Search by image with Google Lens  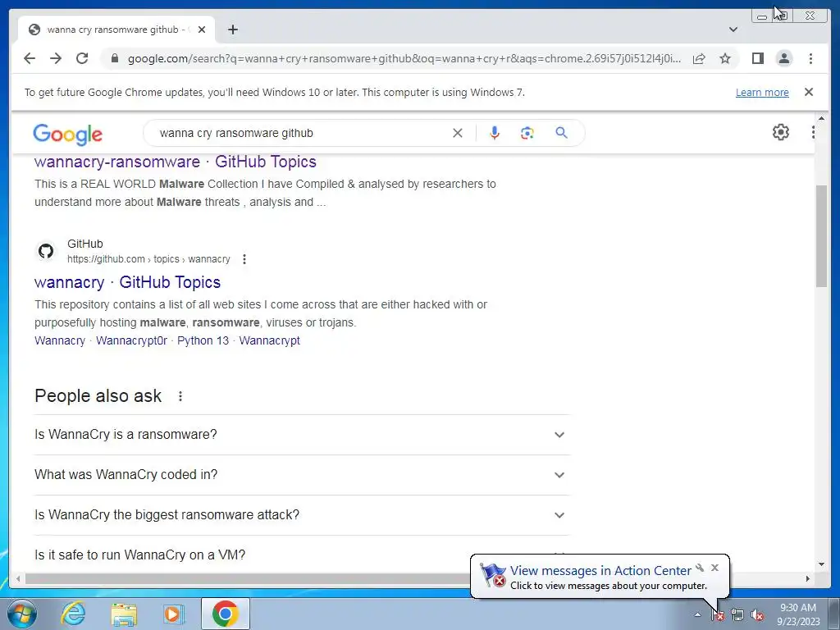pos(527,133)
